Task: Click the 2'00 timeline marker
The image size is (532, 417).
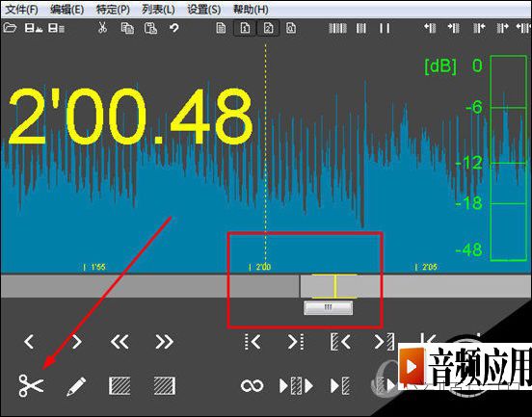Action: click(x=260, y=267)
